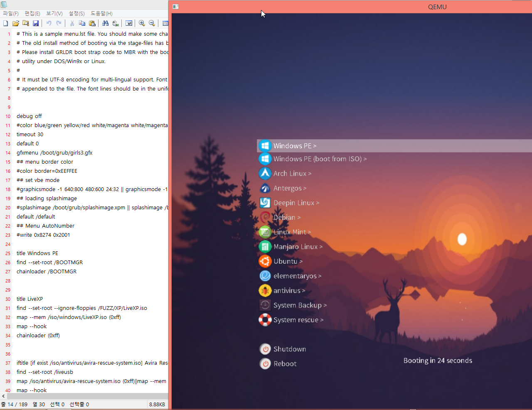This screenshot has width=532, height=410.
Task: Click the QEMU window title bar
Action: pos(351,7)
